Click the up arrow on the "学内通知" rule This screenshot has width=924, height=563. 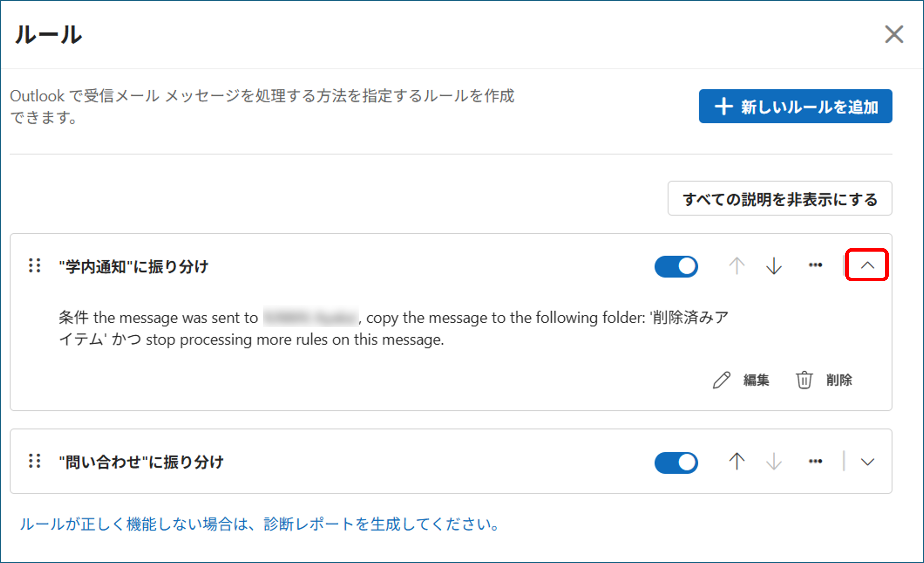click(736, 266)
